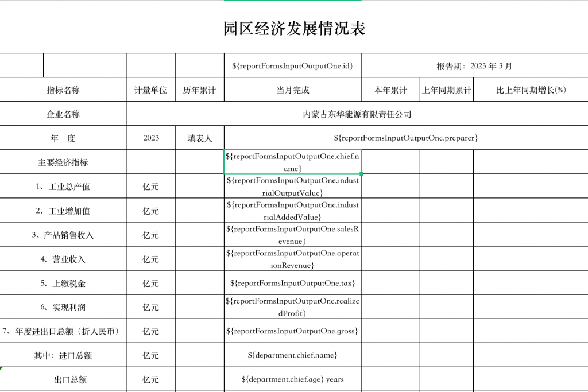Image resolution: width=588 pixels, height=392 pixels.
Task: Click the 2023 year value cell
Action: point(150,138)
